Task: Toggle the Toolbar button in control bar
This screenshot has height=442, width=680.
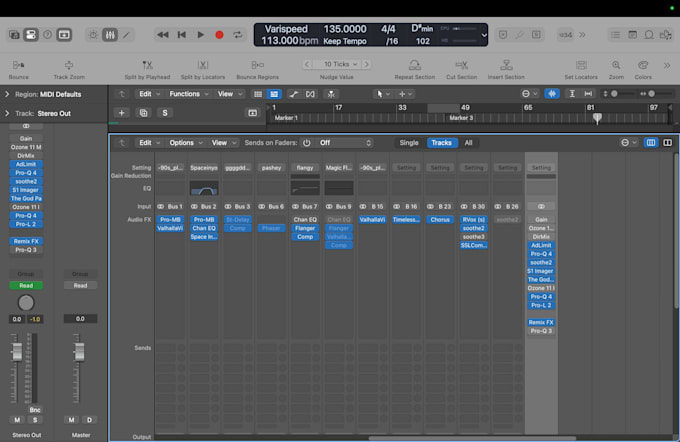Action: click(x=64, y=35)
